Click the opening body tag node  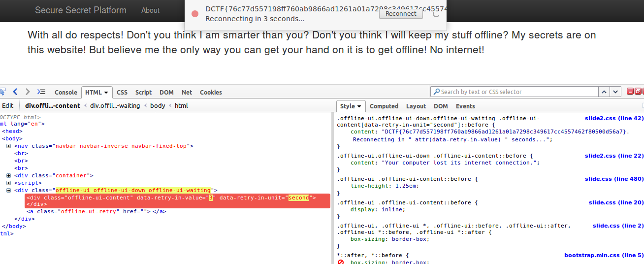coord(12,139)
